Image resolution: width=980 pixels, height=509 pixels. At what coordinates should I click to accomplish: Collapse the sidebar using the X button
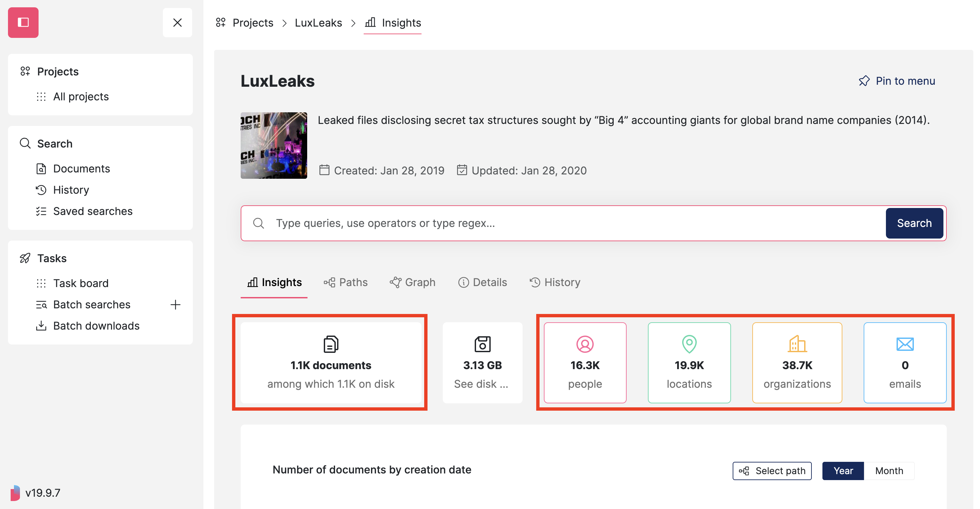click(177, 23)
